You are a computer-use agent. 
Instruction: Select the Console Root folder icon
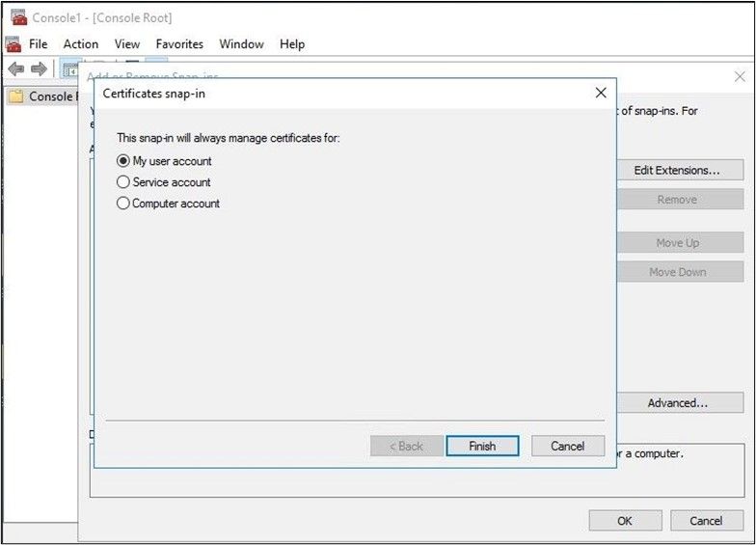(15, 96)
